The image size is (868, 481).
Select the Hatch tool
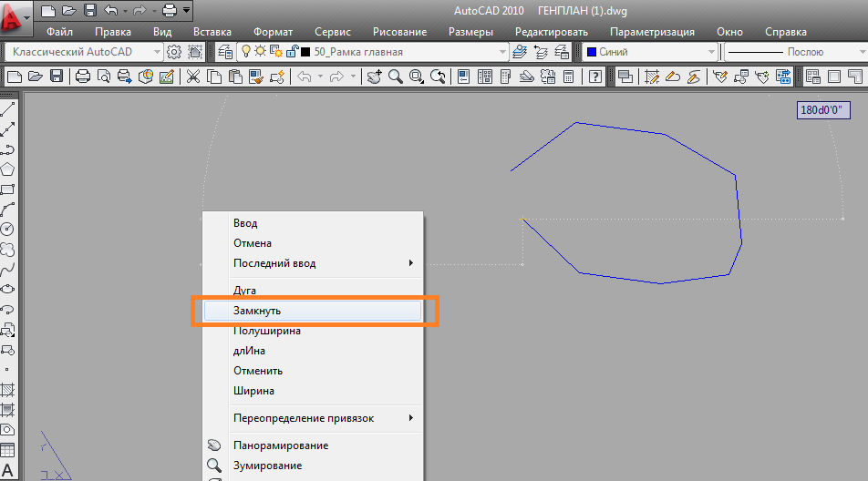coord(7,390)
